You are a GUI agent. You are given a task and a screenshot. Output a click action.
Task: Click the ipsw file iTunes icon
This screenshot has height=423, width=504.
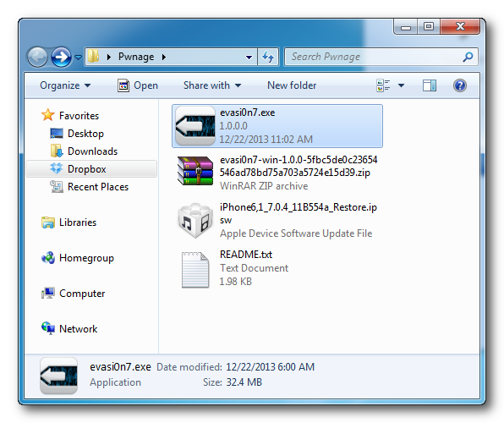[195, 220]
